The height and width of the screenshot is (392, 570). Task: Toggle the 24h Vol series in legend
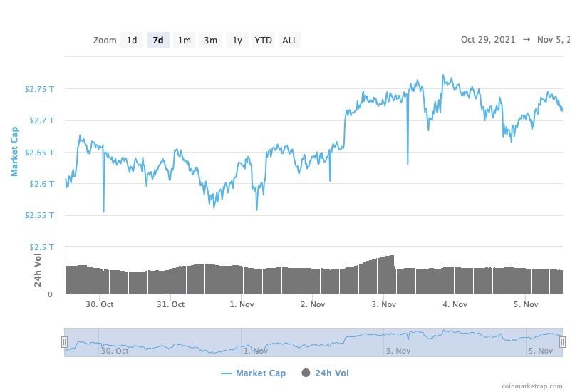coord(331,373)
